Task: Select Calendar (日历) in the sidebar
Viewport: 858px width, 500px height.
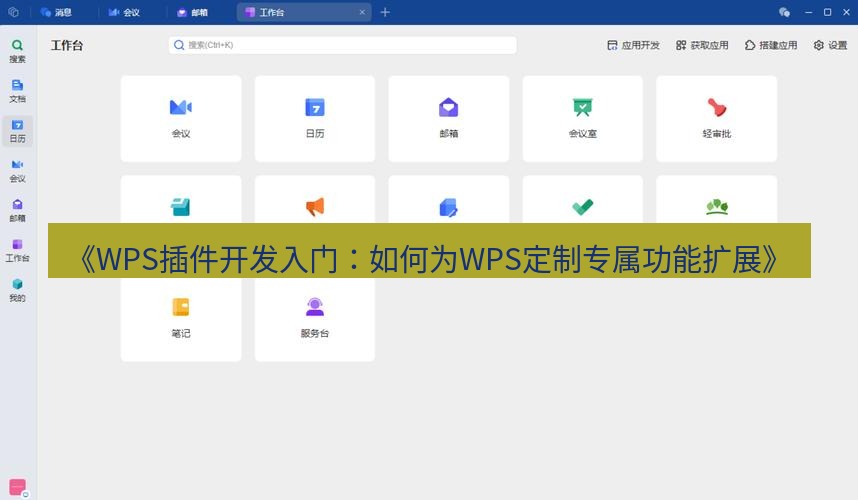Action: click(18, 131)
